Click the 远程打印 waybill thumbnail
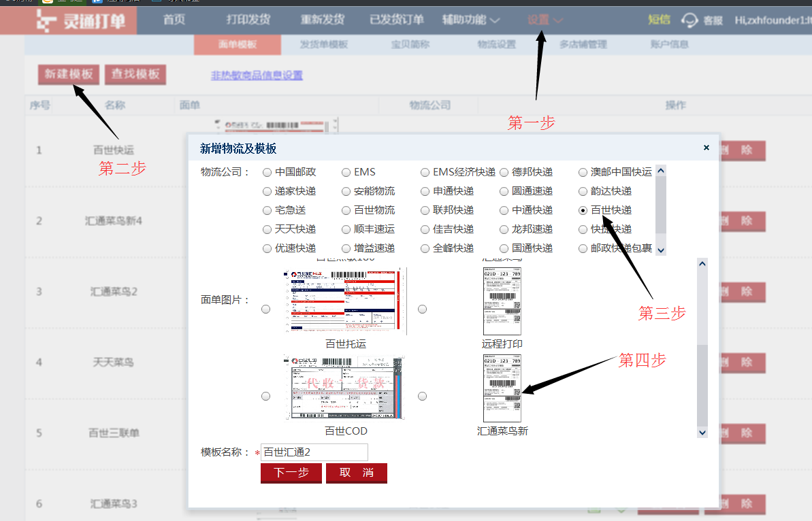This screenshot has width=812, height=521. 502,301
